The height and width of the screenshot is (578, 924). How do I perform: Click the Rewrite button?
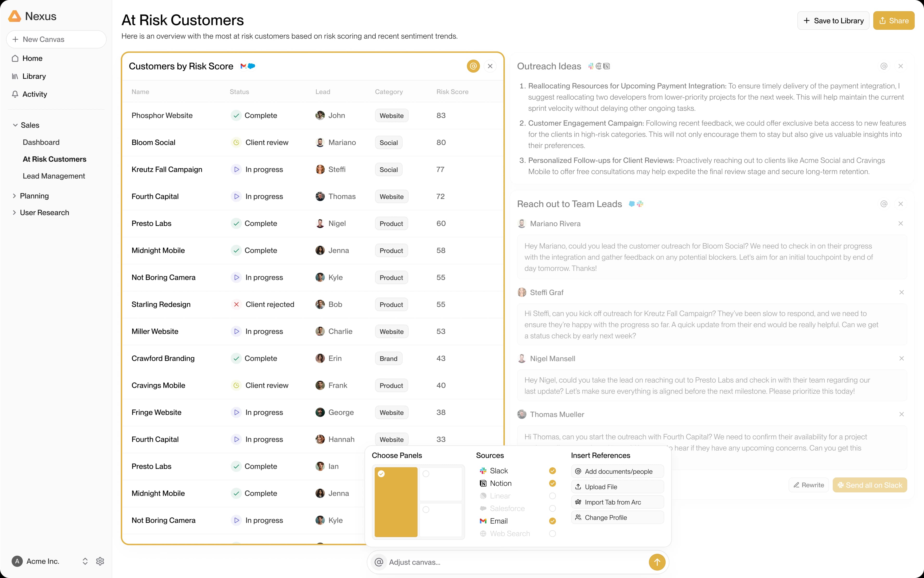coord(808,485)
